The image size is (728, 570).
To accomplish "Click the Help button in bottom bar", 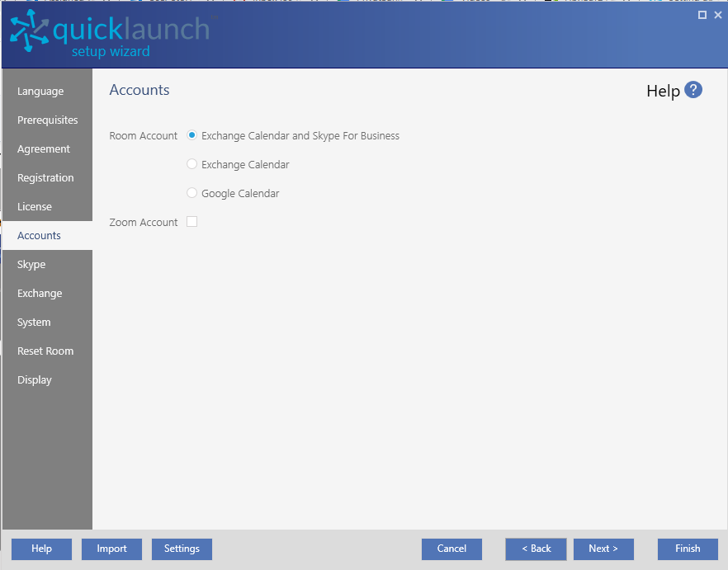I will tap(42, 549).
